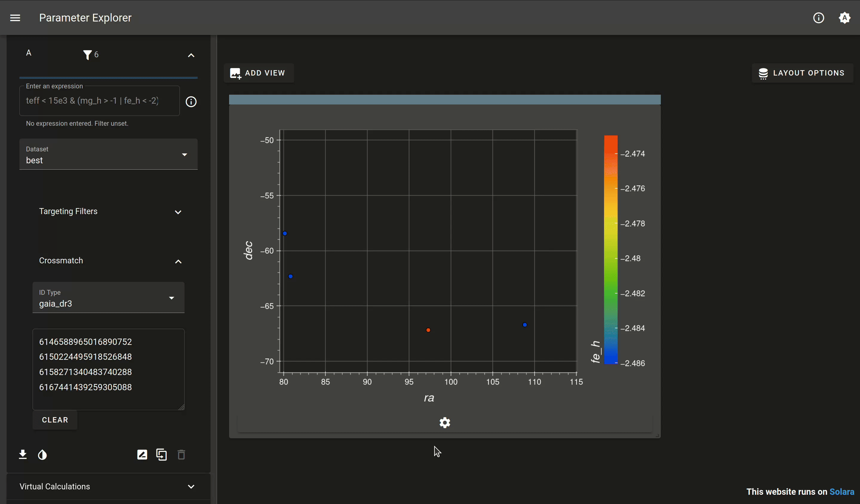This screenshot has width=860, height=504.
Task: Click the filter funnel icon on subset A
Action: pos(87,55)
